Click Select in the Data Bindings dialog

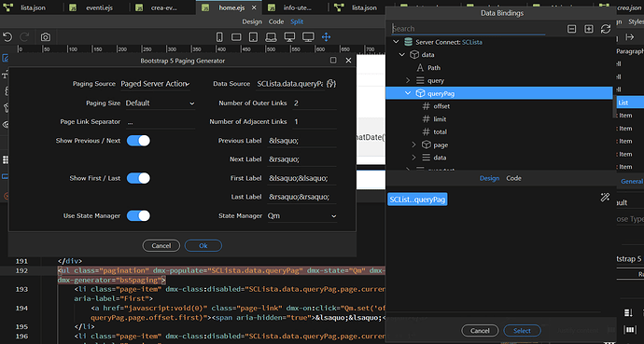pyautogui.click(x=522, y=330)
